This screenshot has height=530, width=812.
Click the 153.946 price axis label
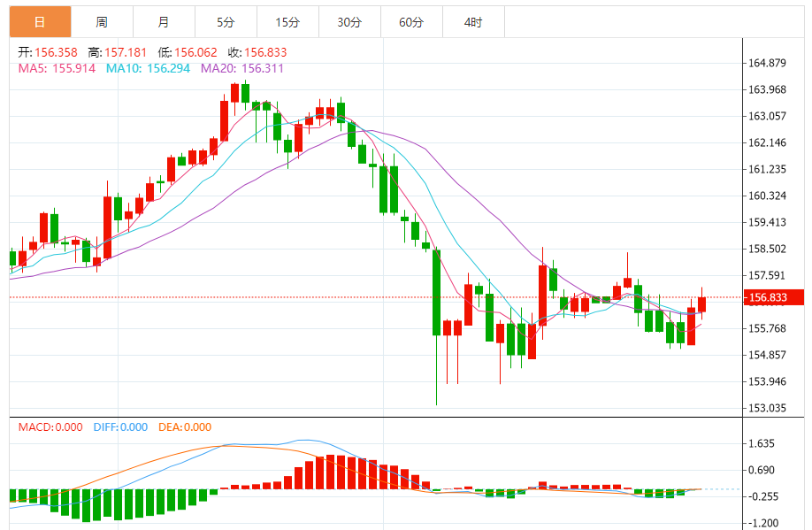pyautogui.click(x=768, y=382)
